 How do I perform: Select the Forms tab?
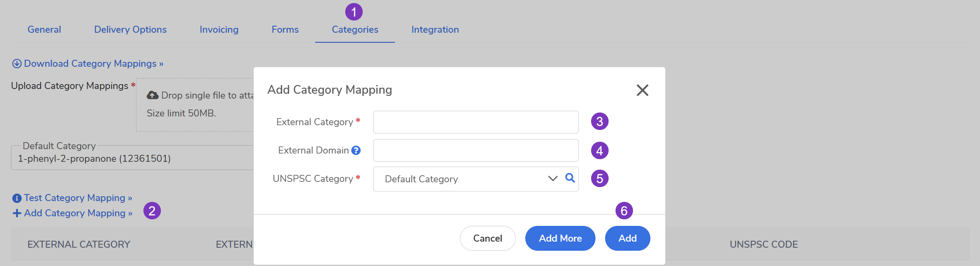pos(285,30)
